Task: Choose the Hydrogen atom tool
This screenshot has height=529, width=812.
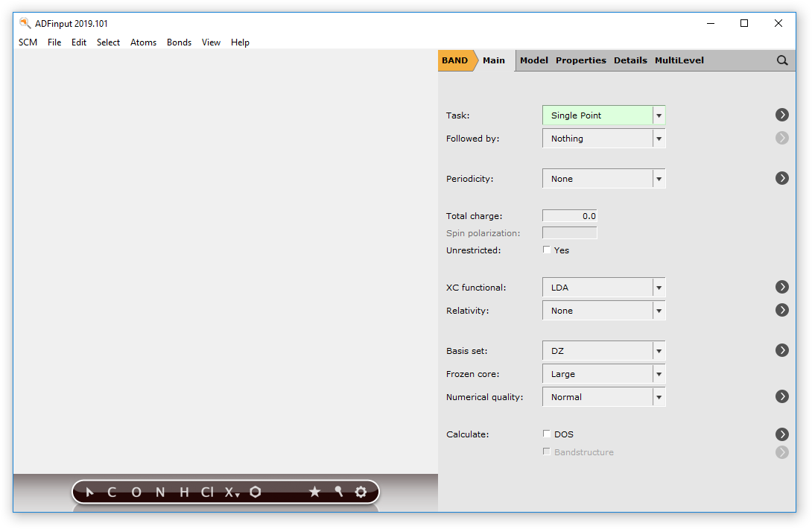Action: pos(183,492)
